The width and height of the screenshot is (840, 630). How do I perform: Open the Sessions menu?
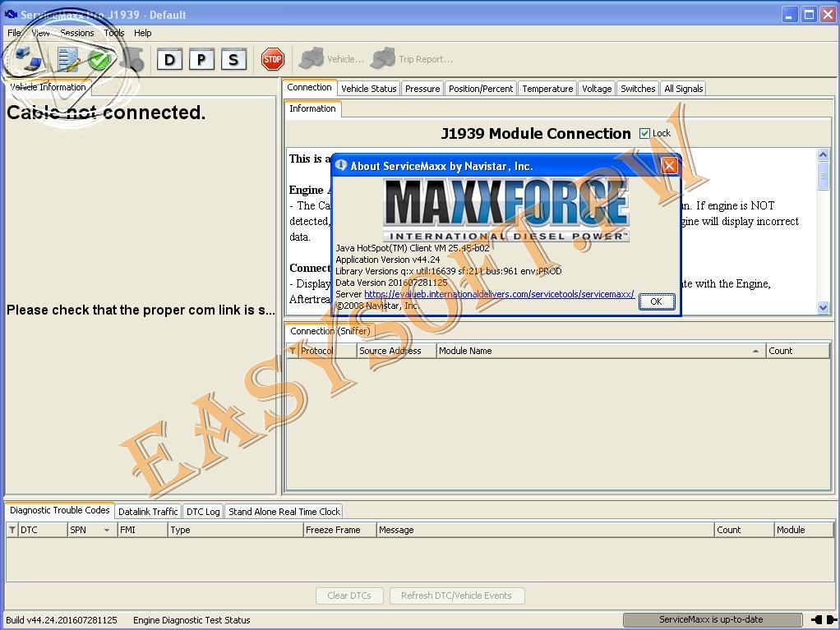coord(77,33)
